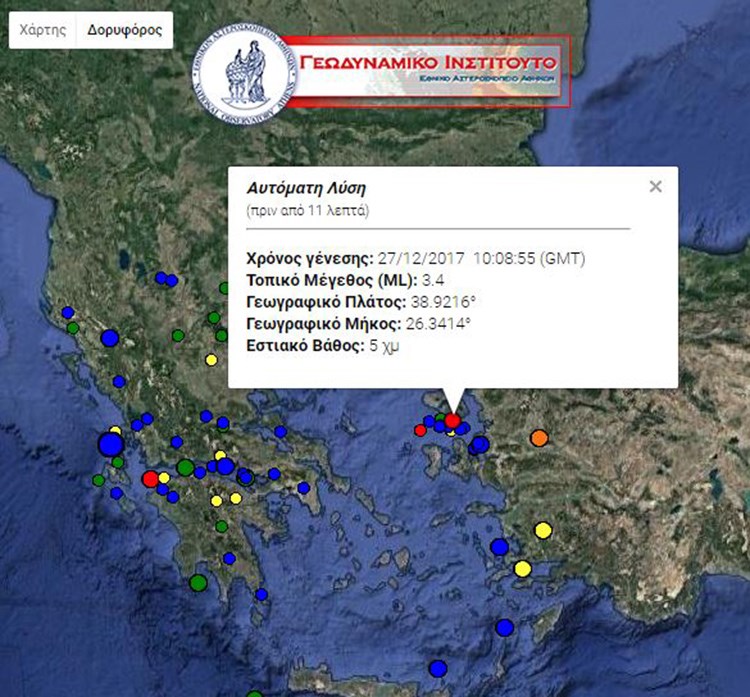
Task: Click the bottom-most blue marker near Crete
Action: coord(437,668)
